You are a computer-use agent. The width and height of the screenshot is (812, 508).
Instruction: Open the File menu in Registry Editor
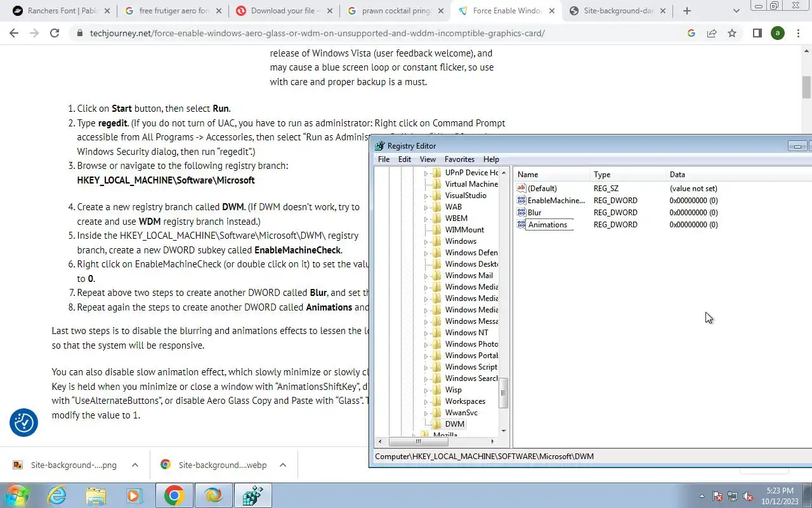tap(384, 159)
